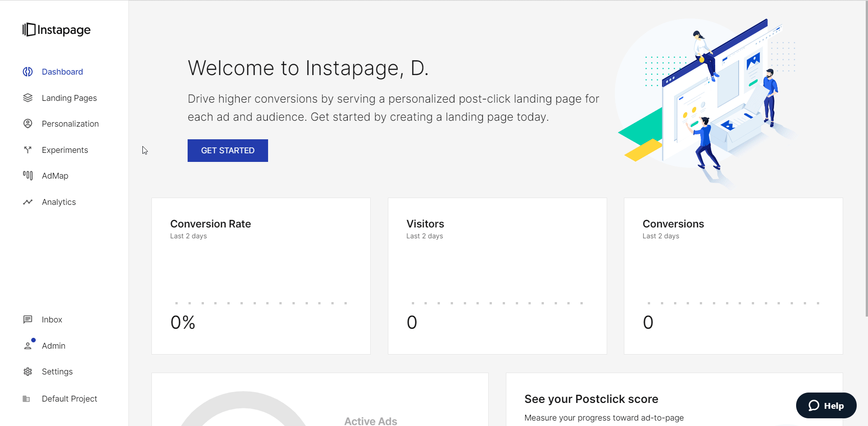Click the AdMap bars icon
Viewport: 868px width, 426px height.
28,175
